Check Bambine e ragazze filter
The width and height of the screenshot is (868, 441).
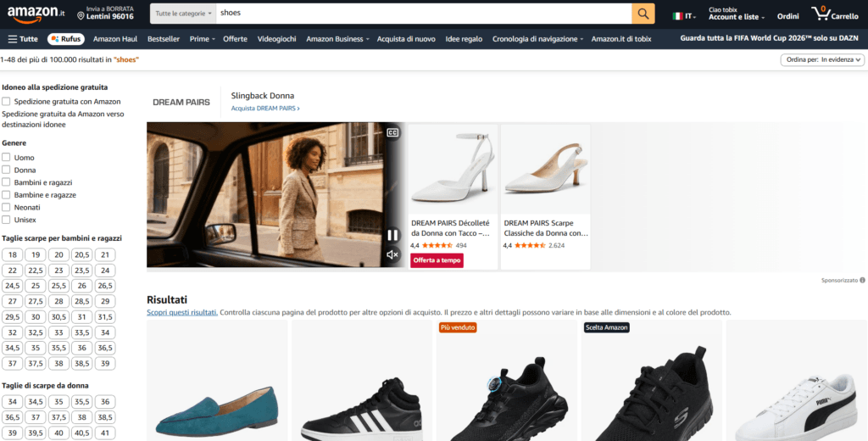[x=6, y=194]
